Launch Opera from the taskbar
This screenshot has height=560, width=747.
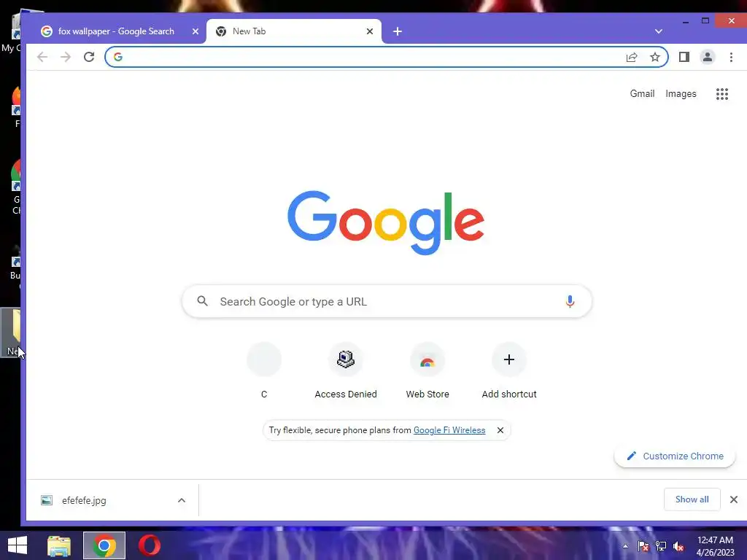tap(149, 545)
